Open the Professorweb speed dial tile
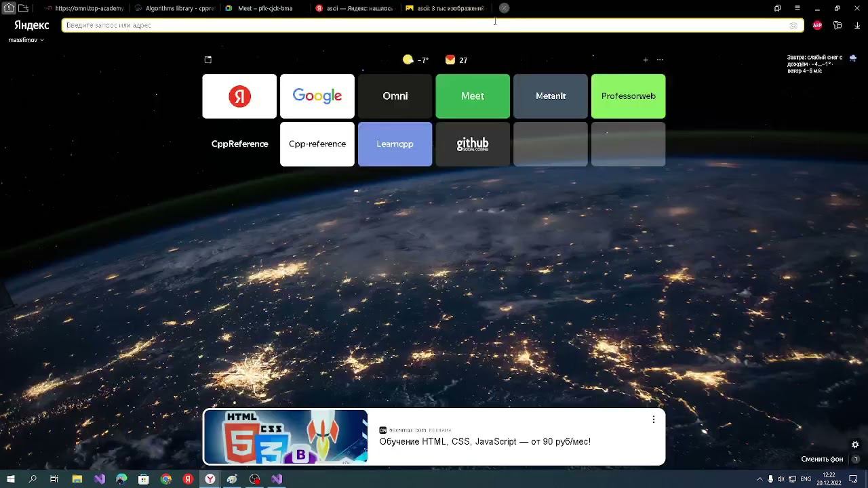Image resolution: width=868 pixels, height=488 pixels. [628, 96]
